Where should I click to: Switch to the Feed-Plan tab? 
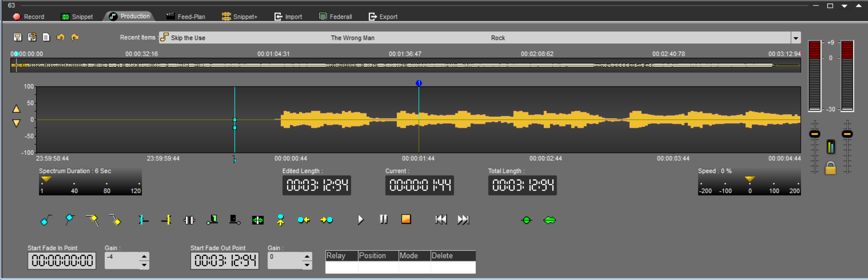(x=186, y=16)
